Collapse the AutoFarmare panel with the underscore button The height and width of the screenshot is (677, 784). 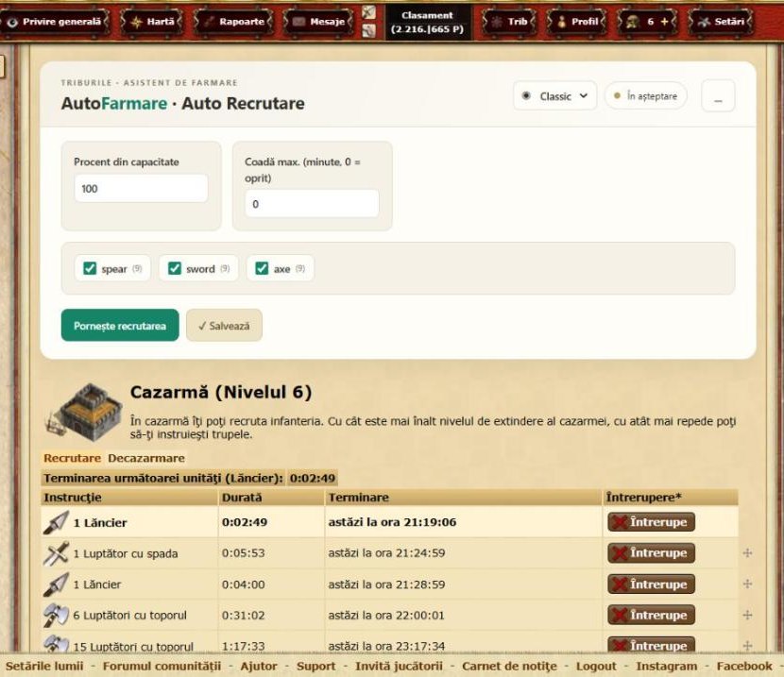pos(718,96)
